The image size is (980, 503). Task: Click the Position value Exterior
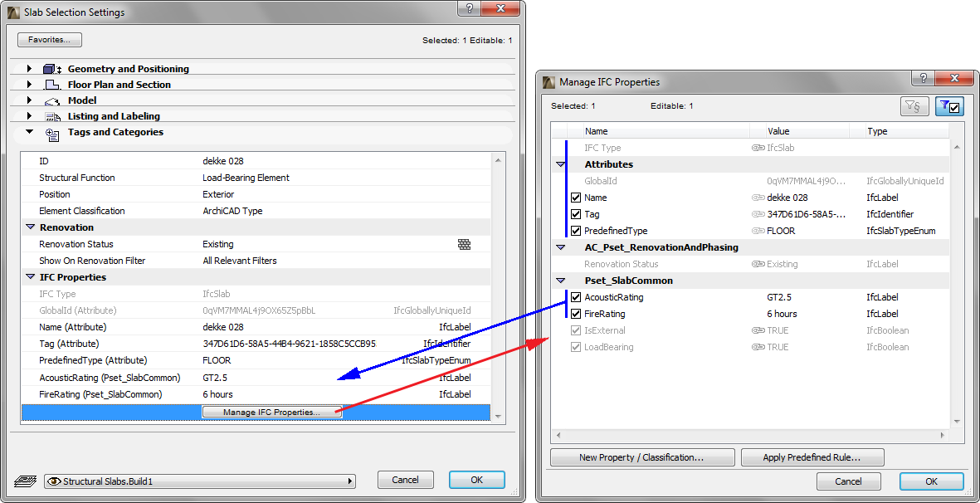[219, 194]
